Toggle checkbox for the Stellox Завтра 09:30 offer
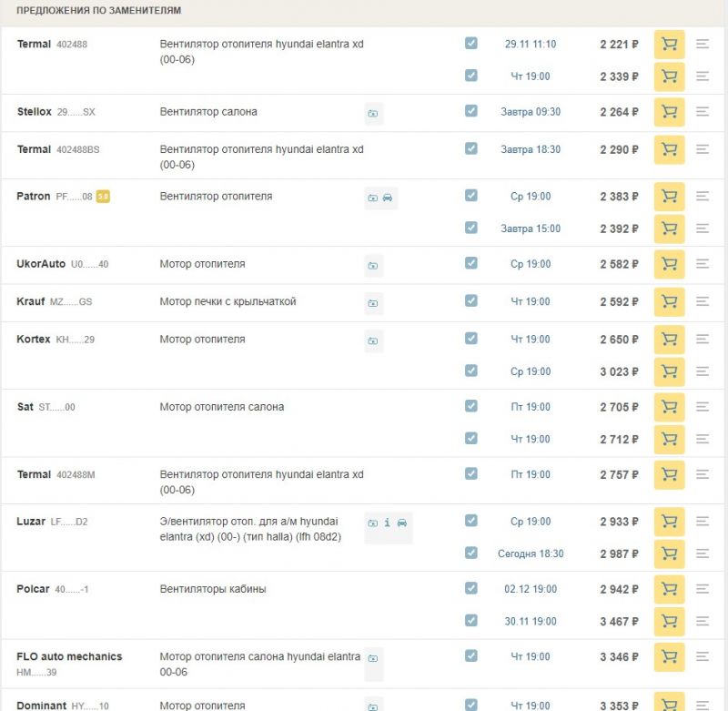 (470, 111)
